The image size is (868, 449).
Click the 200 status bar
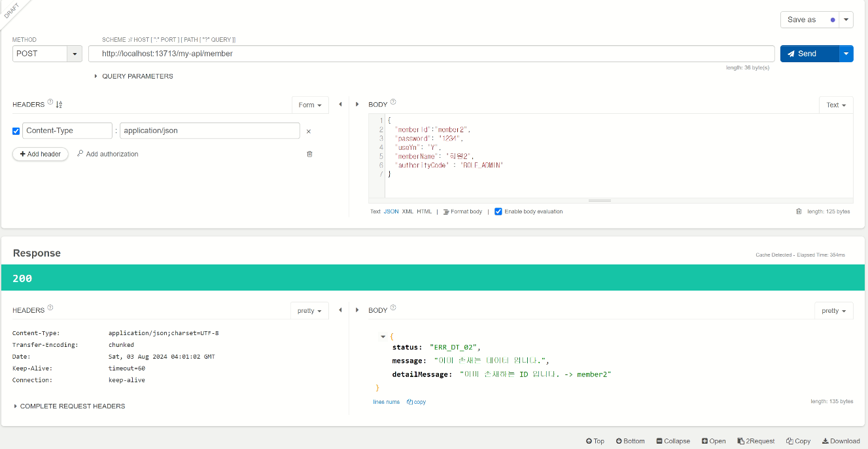click(x=433, y=278)
